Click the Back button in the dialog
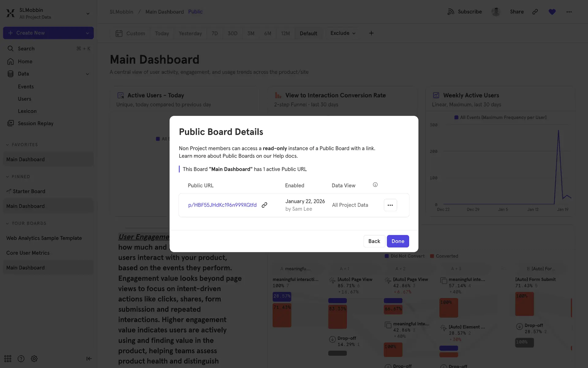Viewport: 588px width, 368px height. (x=374, y=241)
